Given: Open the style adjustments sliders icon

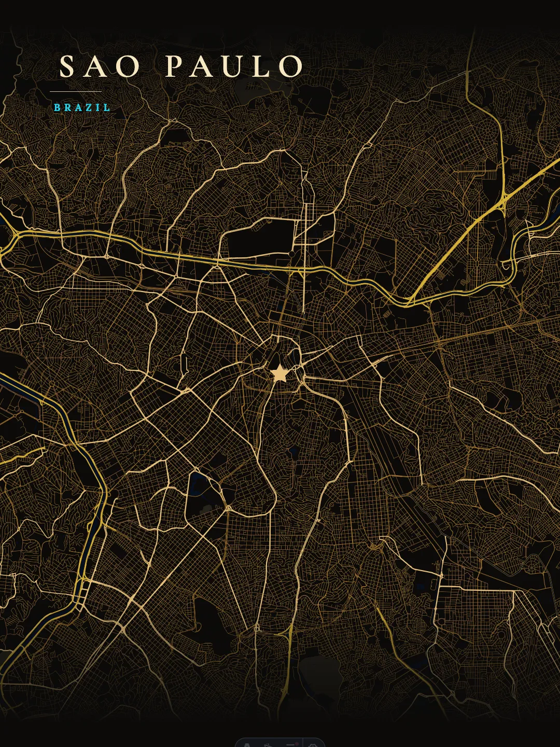Looking at the screenshot, I should pos(289,746).
